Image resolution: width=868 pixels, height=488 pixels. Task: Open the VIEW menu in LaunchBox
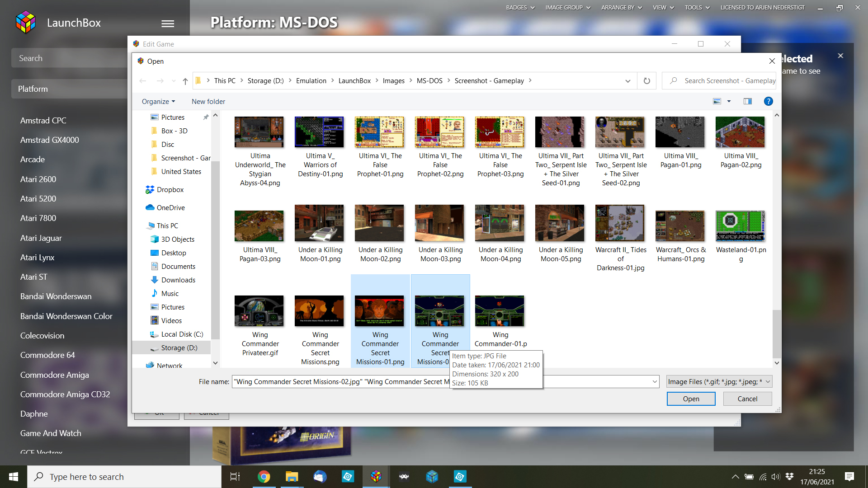click(x=663, y=8)
